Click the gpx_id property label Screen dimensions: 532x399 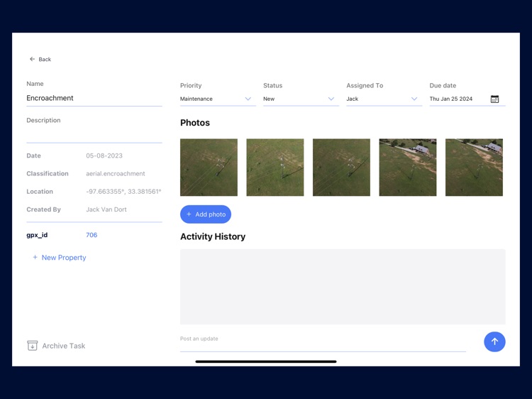point(37,235)
